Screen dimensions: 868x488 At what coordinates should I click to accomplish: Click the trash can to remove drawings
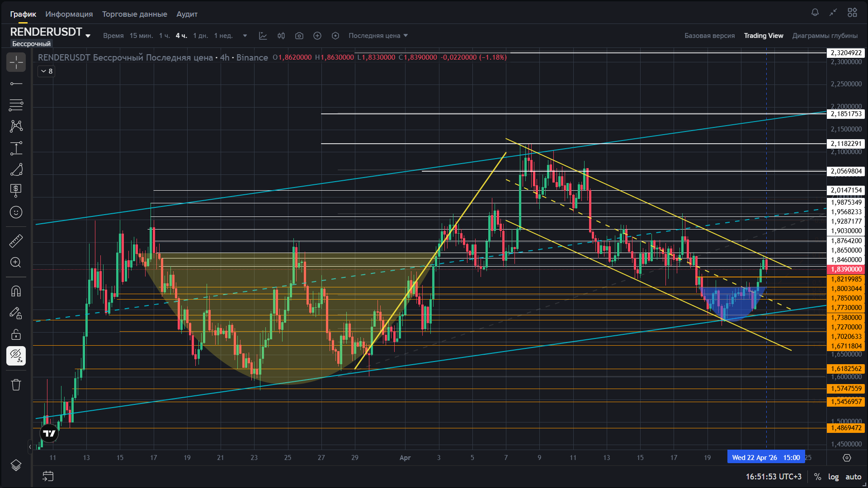click(x=16, y=385)
